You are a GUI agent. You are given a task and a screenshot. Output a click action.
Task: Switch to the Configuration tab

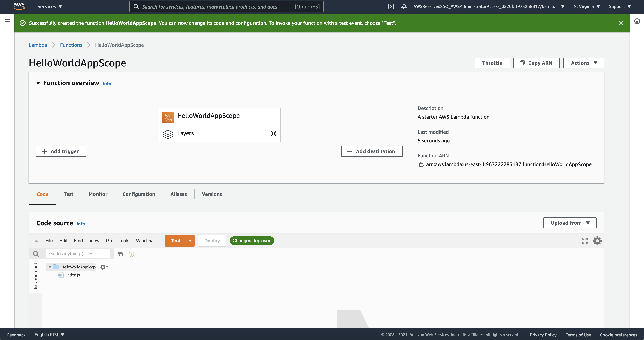click(x=139, y=194)
